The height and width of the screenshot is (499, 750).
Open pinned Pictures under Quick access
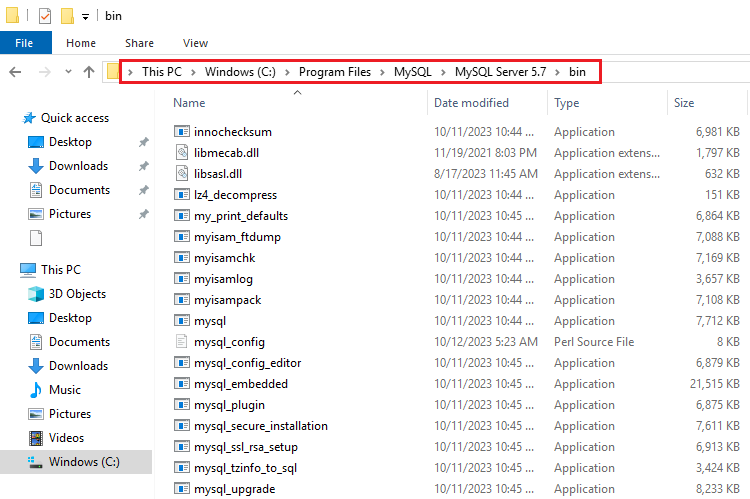[x=70, y=214]
